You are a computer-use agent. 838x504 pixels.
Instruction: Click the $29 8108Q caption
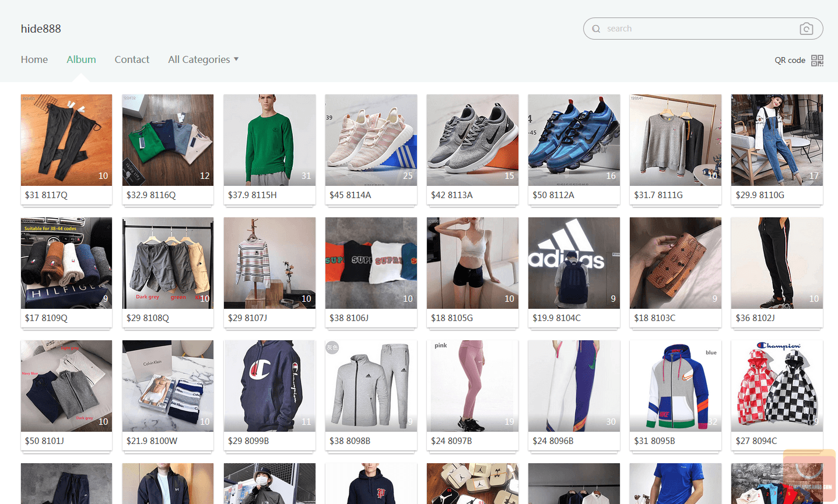[148, 318]
